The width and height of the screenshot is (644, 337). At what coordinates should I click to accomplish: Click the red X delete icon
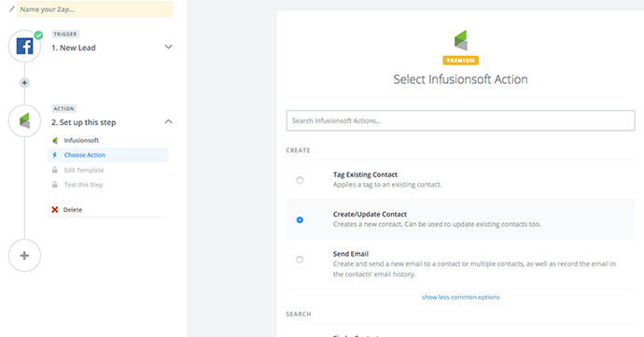[x=55, y=210]
